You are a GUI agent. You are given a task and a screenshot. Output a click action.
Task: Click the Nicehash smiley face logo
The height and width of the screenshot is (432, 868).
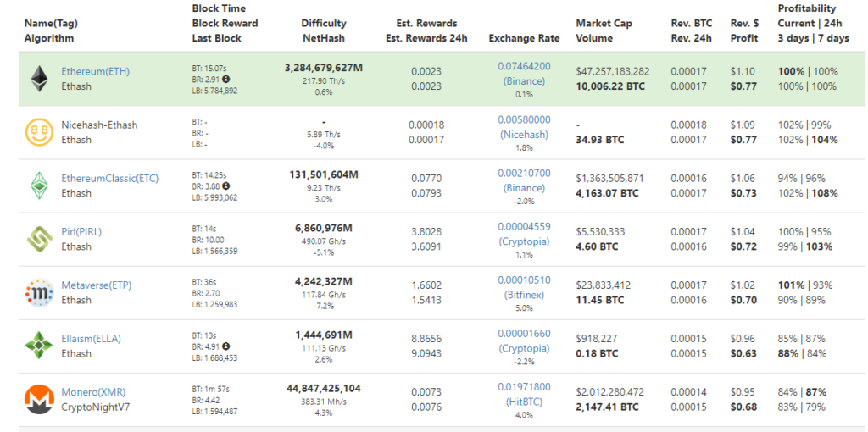tap(39, 133)
